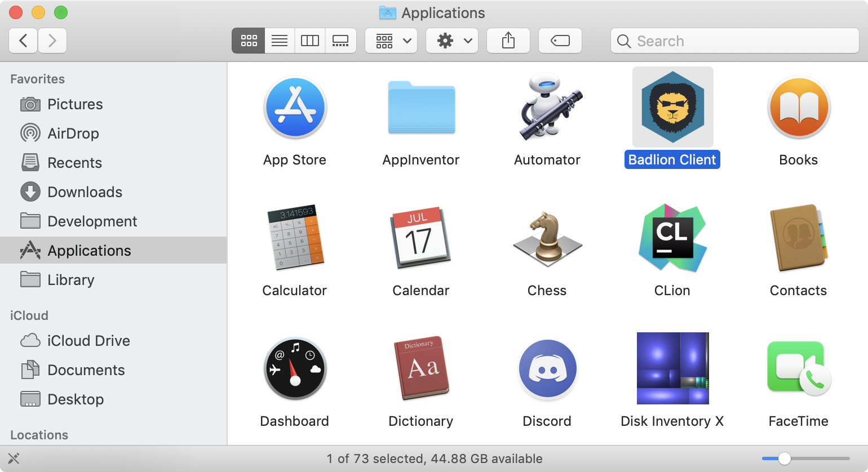868x472 pixels.
Task: Click the iCloud section header
Action: click(29, 315)
